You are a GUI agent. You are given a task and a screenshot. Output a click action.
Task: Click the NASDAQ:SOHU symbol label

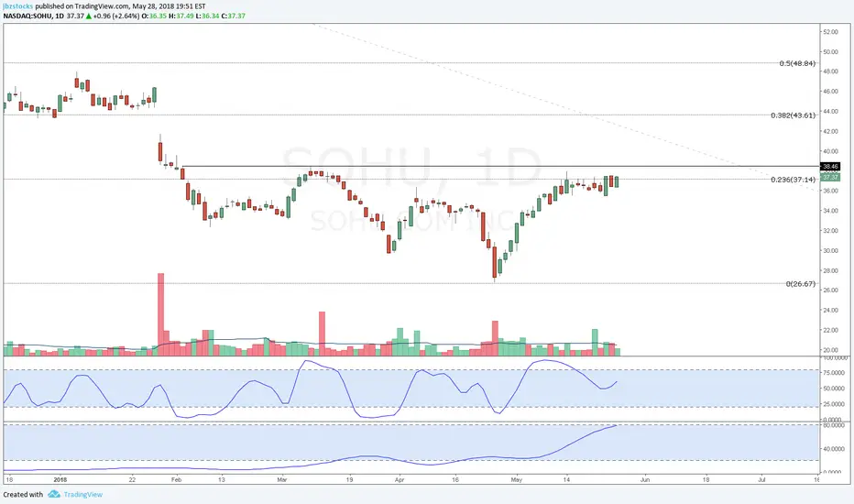click(27, 16)
